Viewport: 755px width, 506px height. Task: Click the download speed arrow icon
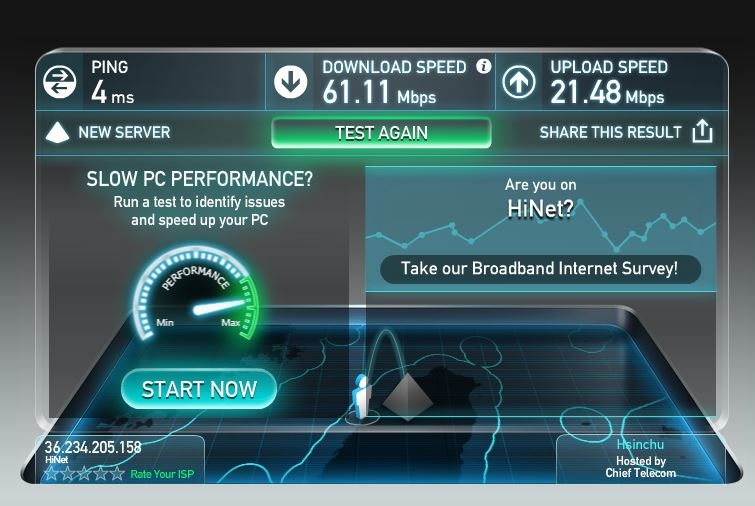[291, 82]
